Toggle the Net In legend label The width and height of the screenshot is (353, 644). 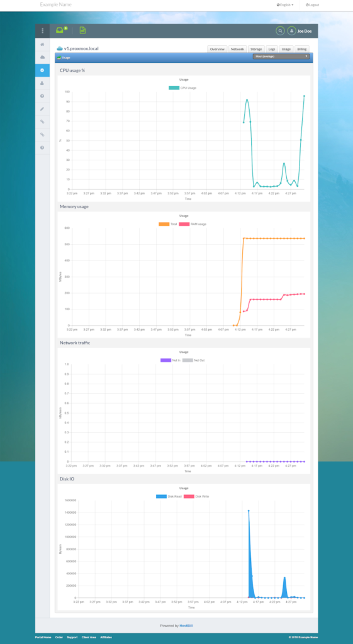[176, 360]
